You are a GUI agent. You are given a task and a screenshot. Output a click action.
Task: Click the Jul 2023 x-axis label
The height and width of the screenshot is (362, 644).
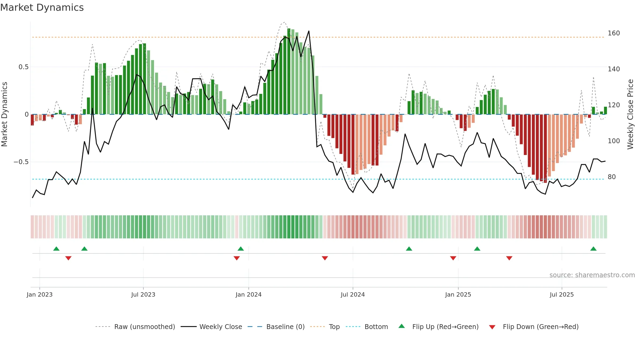(x=143, y=294)
